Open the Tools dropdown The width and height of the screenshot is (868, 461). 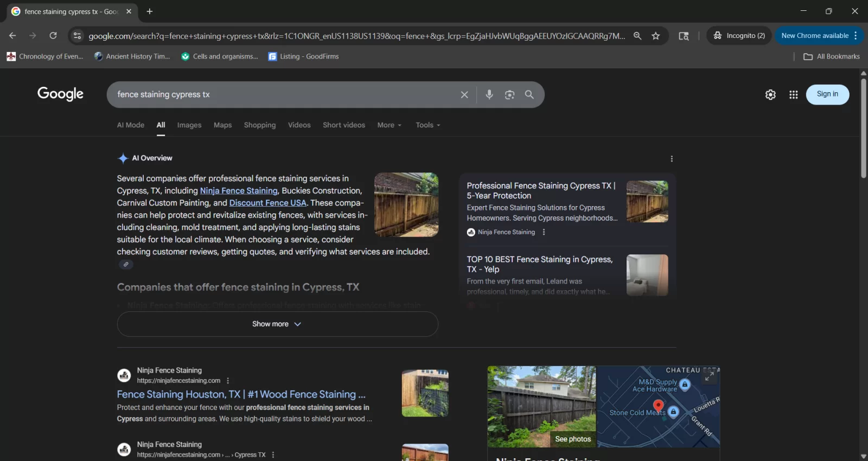tap(427, 125)
